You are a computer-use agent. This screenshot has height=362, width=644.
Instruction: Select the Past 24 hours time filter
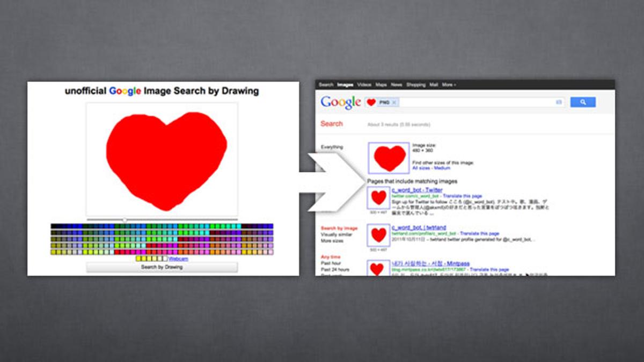(335, 270)
